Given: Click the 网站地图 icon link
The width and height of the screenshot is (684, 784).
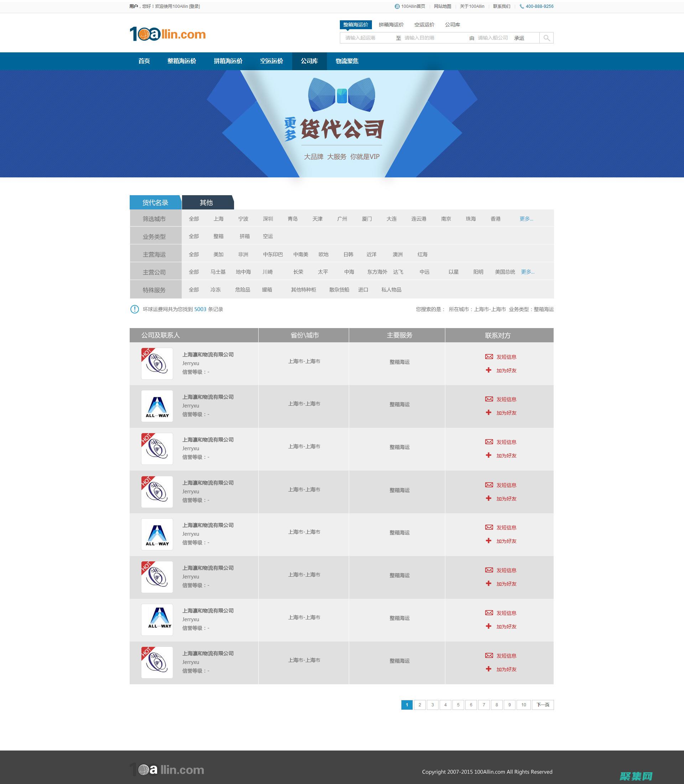Looking at the screenshot, I should tap(443, 5).
